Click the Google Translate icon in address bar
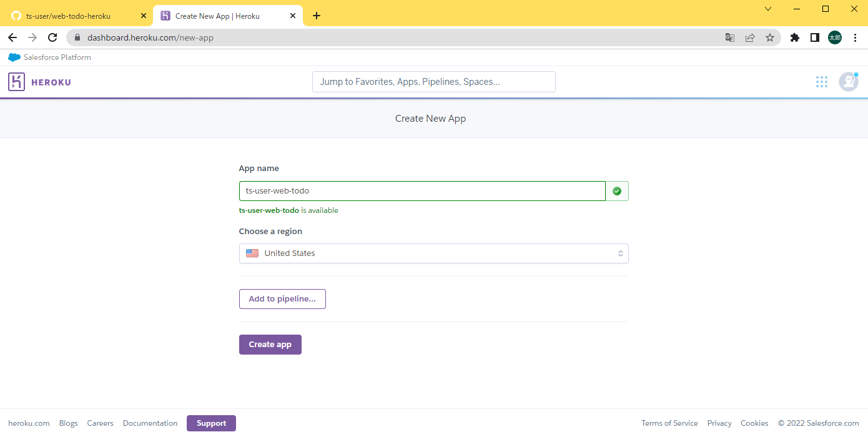This screenshot has width=868, height=437. tap(730, 37)
